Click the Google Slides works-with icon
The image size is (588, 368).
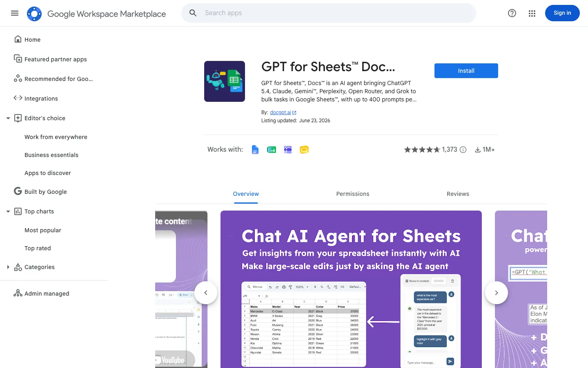tap(304, 150)
